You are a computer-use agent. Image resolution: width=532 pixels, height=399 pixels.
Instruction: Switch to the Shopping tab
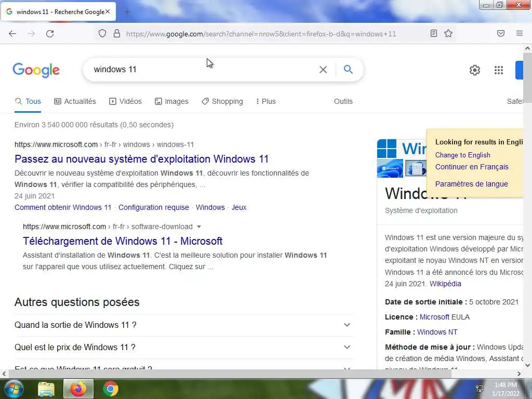pyautogui.click(x=222, y=101)
